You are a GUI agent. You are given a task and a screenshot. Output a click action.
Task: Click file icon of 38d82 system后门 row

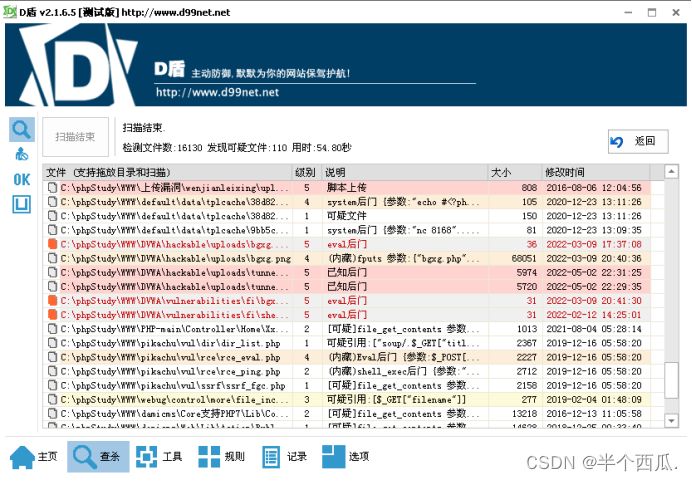pos(53,202)
